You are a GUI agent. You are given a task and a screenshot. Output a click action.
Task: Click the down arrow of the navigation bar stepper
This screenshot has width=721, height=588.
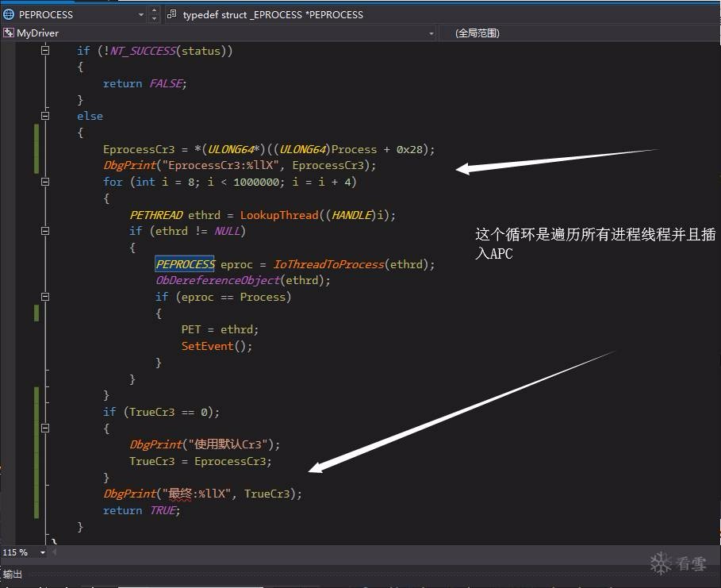pyautogui.click(x=154, y=19)
